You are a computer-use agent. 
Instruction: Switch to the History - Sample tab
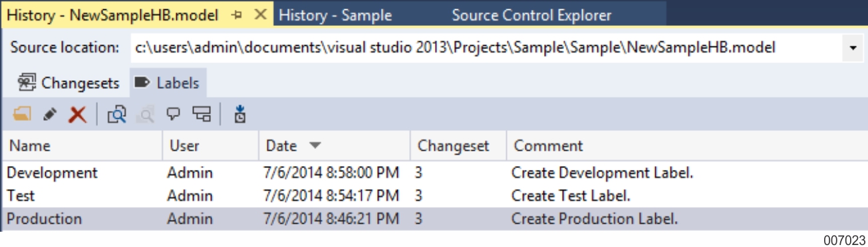click(x=335, y=15)
